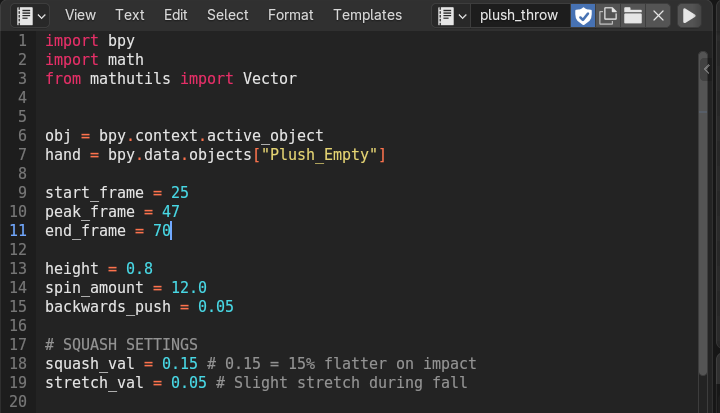Image resolution: width=720 pixels, height=413 pixels.
Task: Open a text file via folder icon
Action: click(x=632, y=15)
